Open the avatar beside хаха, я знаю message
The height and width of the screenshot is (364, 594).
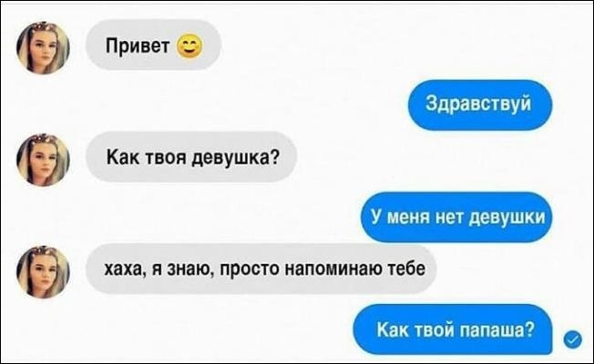click(43, 272)
